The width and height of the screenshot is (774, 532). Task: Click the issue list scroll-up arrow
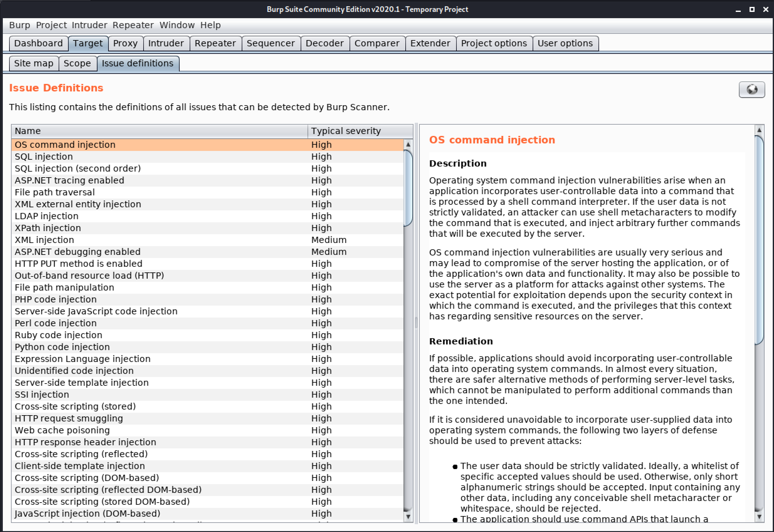408,145
